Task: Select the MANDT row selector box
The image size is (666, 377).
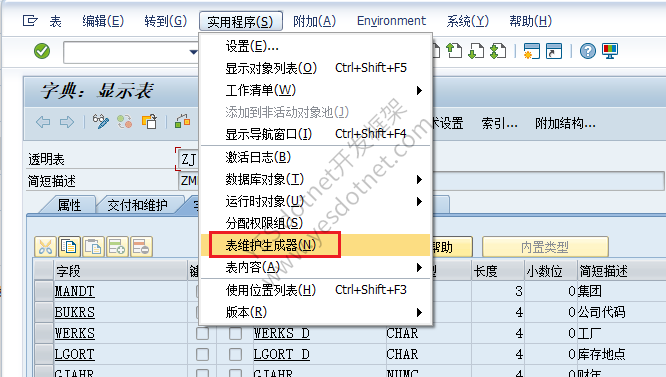Action: (x=43, y=291)
